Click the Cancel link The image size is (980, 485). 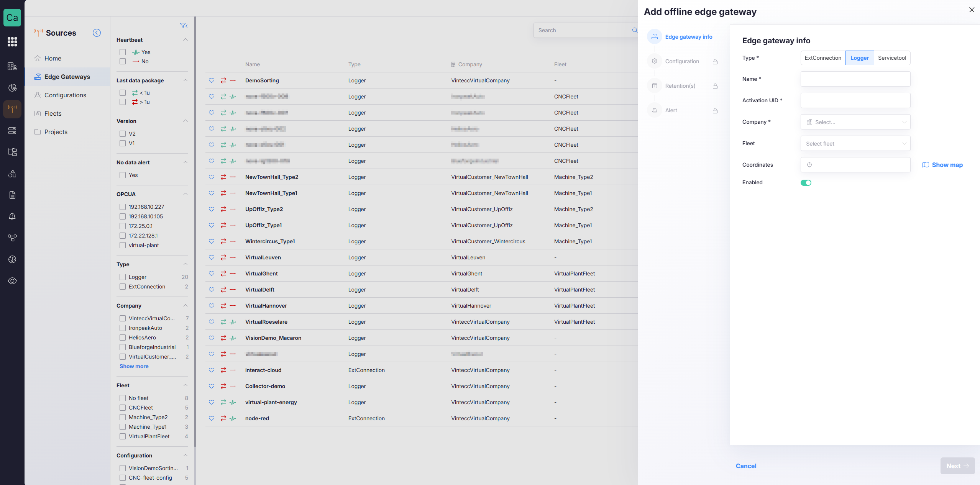[746, 466]
